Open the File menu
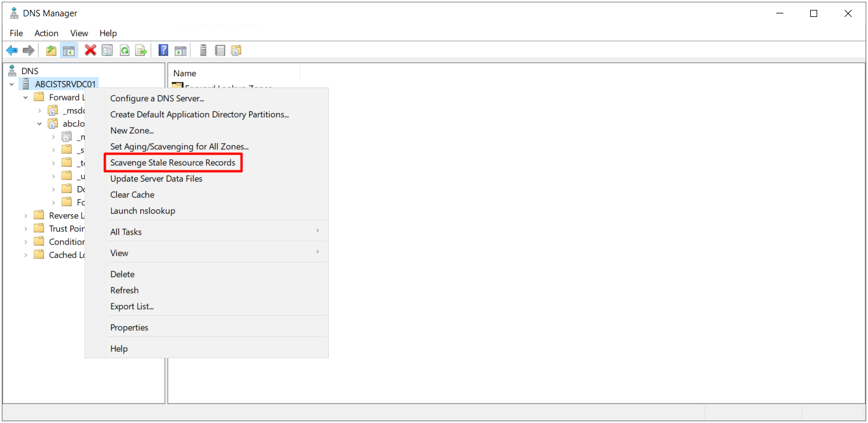 point(16,33)
